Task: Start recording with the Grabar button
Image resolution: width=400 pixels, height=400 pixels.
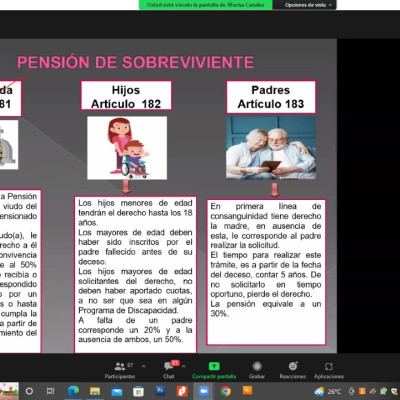Action: click(257, 370)
